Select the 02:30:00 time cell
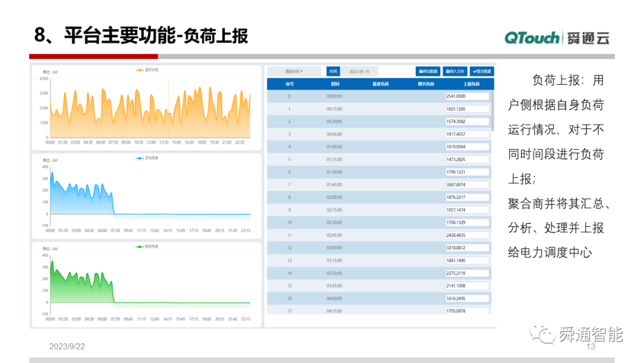644x363 pixels. 335,223
